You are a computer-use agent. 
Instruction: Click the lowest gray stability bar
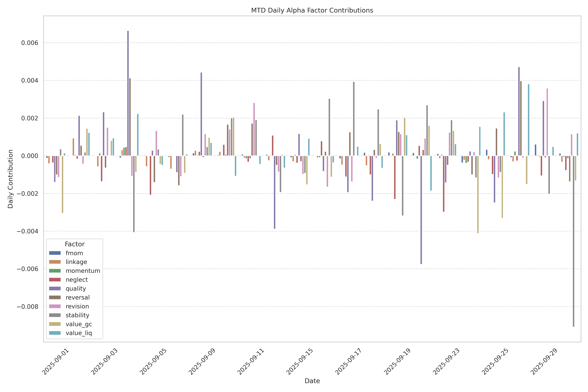[573, 241]
